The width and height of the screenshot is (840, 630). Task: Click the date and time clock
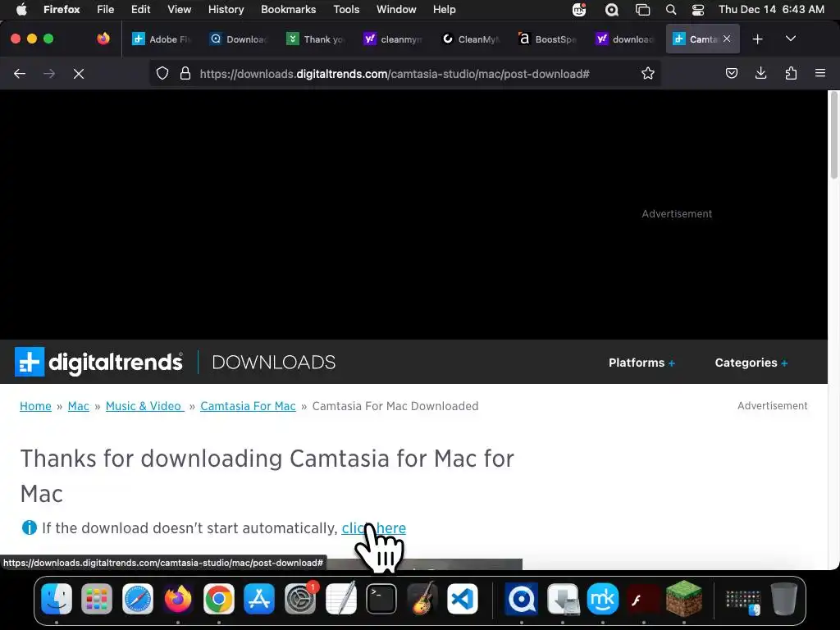771,9
